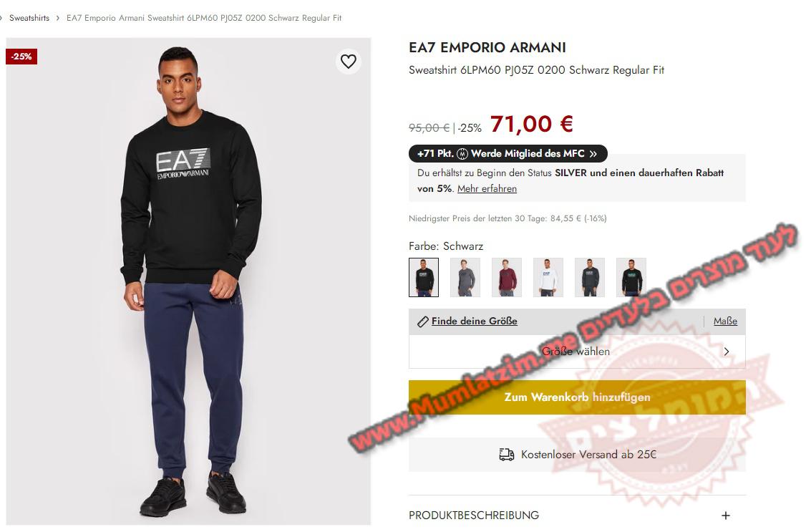Go to Sweatshirts breadcrumb category
806x532 pixels.
pyautogui.click(x=29, y=18)
